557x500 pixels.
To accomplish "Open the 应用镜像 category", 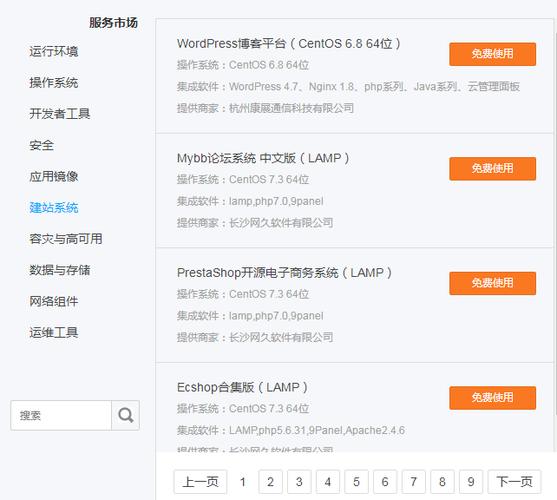I will click(54, 176).
